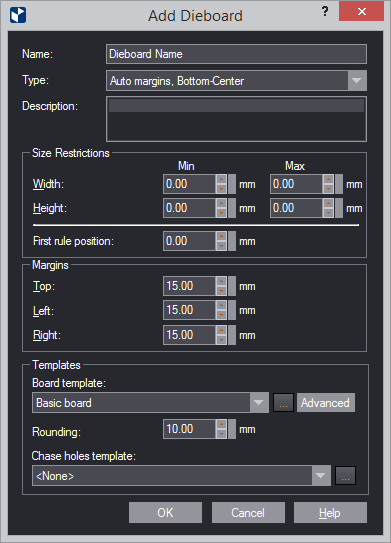Click the grey button beside Max Width stepper
Screen dimensions: 391x543
(x=339, y=184)
